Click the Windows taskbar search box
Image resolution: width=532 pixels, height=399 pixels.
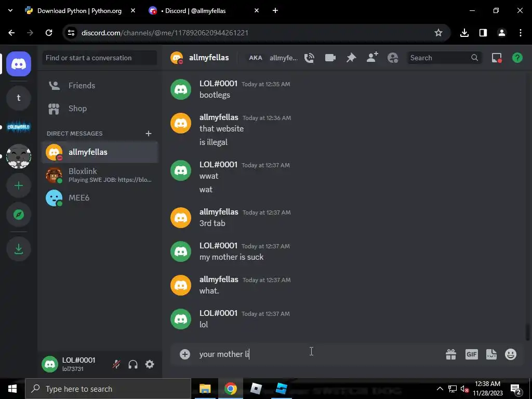point(108,389)
